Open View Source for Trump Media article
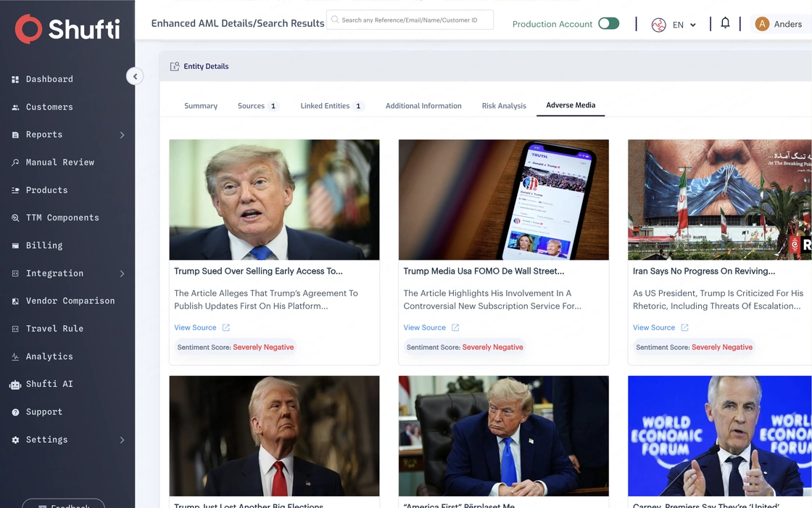This screenshot has height=508, width=812. click(425, 327)
